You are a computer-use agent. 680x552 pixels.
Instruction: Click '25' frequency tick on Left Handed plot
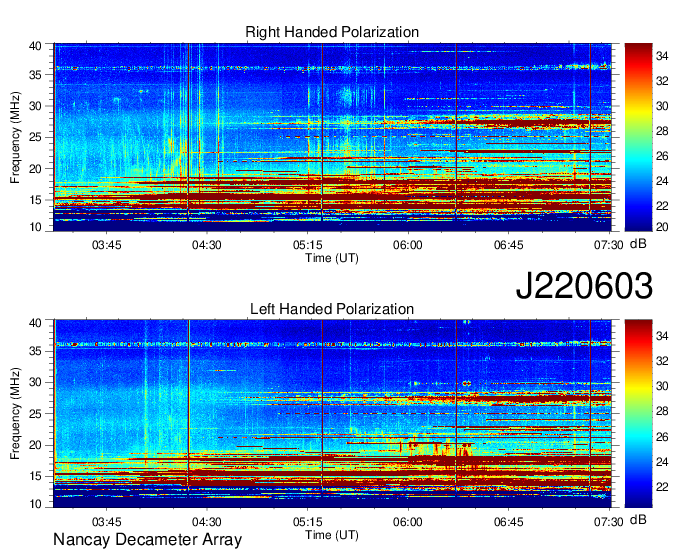click(35, 414)
